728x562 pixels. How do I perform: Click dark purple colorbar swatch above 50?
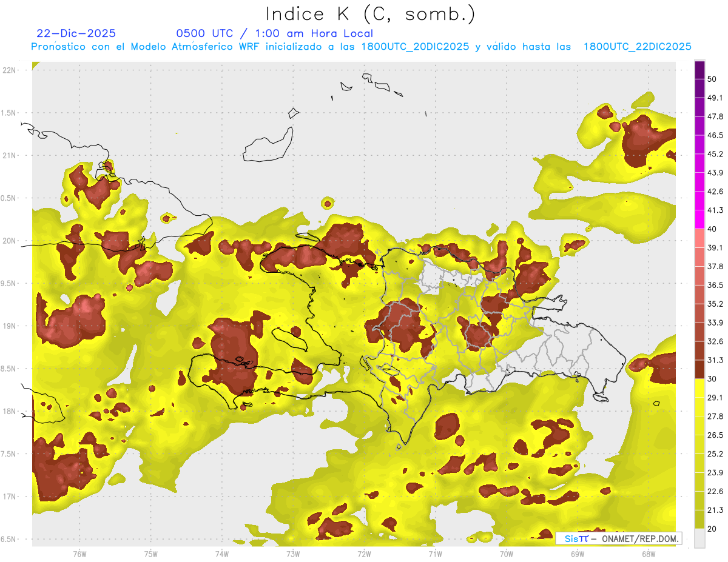point(699,70)
